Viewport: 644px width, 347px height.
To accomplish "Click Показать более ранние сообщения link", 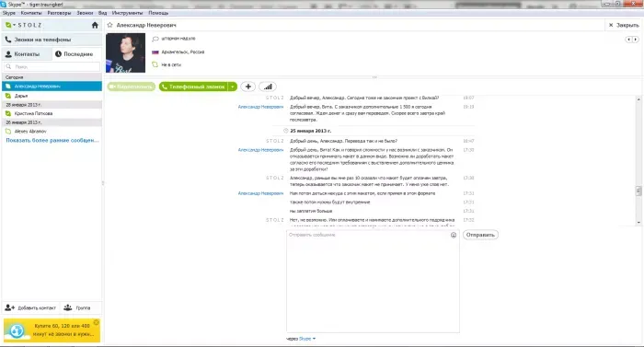I will 52,140.
